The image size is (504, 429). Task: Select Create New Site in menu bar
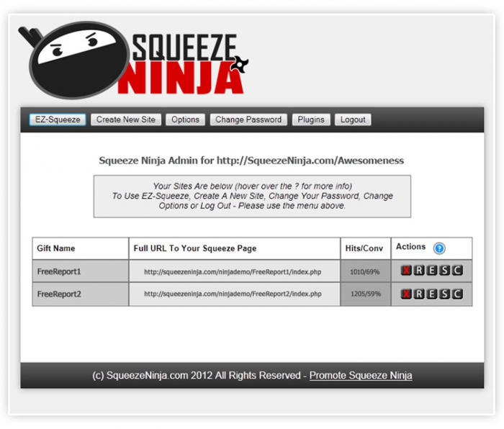(x=126, y=119)
